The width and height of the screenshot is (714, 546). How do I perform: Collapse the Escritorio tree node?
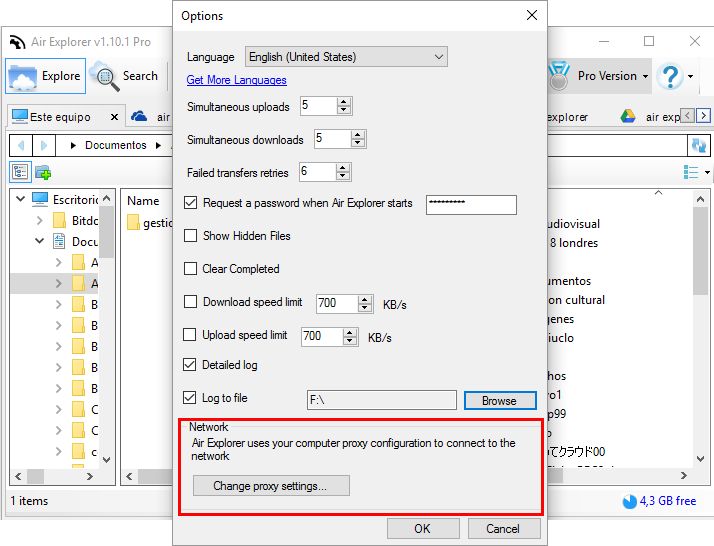tap(20, 199)
